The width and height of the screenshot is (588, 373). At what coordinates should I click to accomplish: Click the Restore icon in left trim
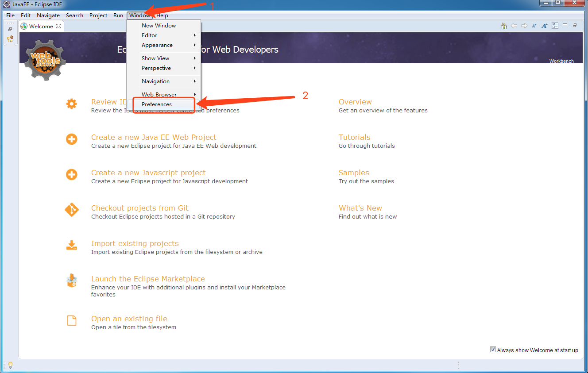point(10,29)
